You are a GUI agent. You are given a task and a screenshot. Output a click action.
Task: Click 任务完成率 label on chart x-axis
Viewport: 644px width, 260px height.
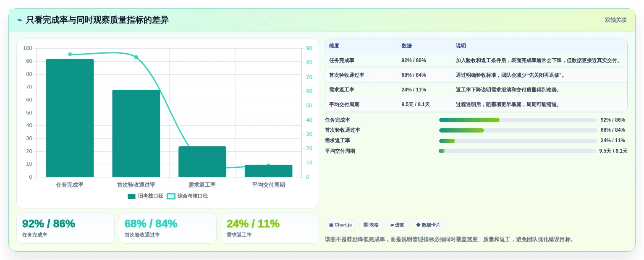(x=70, y=185)
